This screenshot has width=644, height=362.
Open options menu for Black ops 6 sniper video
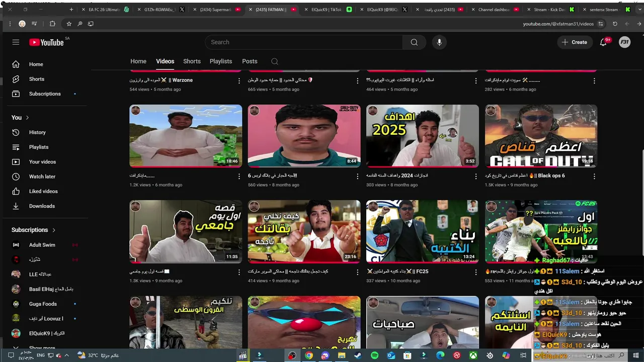tap(594, 176)
